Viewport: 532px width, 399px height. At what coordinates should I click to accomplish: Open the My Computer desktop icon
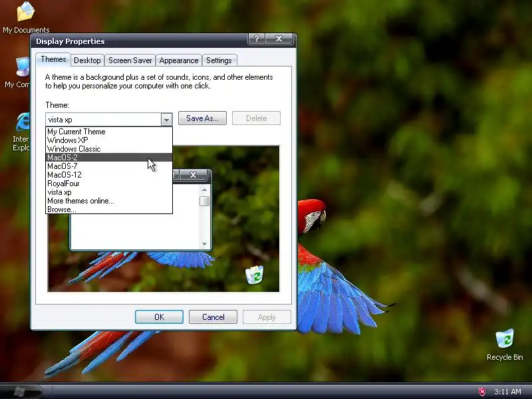tap(16, 73)
